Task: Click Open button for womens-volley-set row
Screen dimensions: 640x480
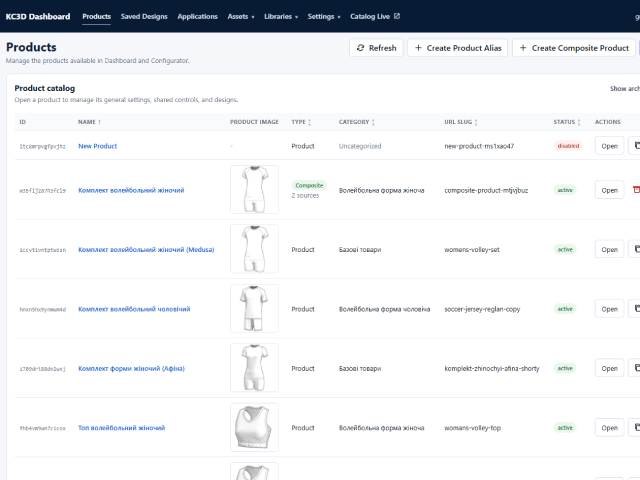Action: pos(609,249)
